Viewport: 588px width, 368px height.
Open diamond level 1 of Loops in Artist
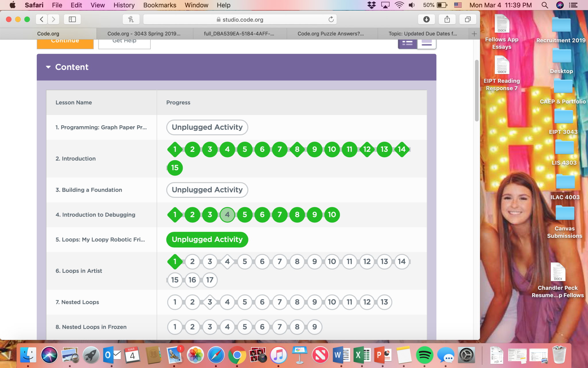click(x=175, y=262)
